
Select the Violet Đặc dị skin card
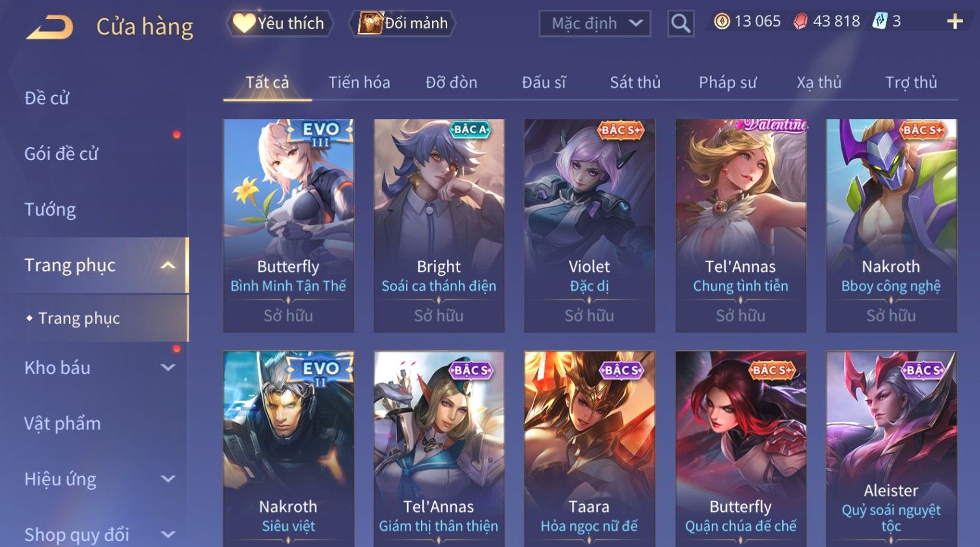(590, 225)
